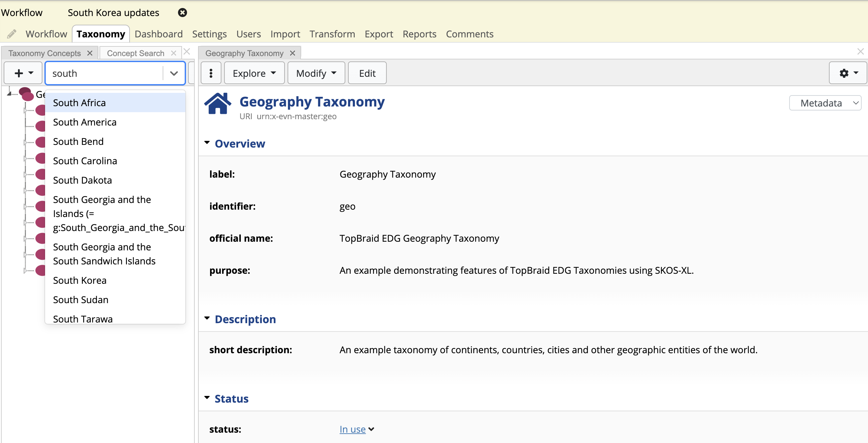This screenshot has height=443, width=868.
Task: Close the Concept Search tab
Action: [174, 52]
